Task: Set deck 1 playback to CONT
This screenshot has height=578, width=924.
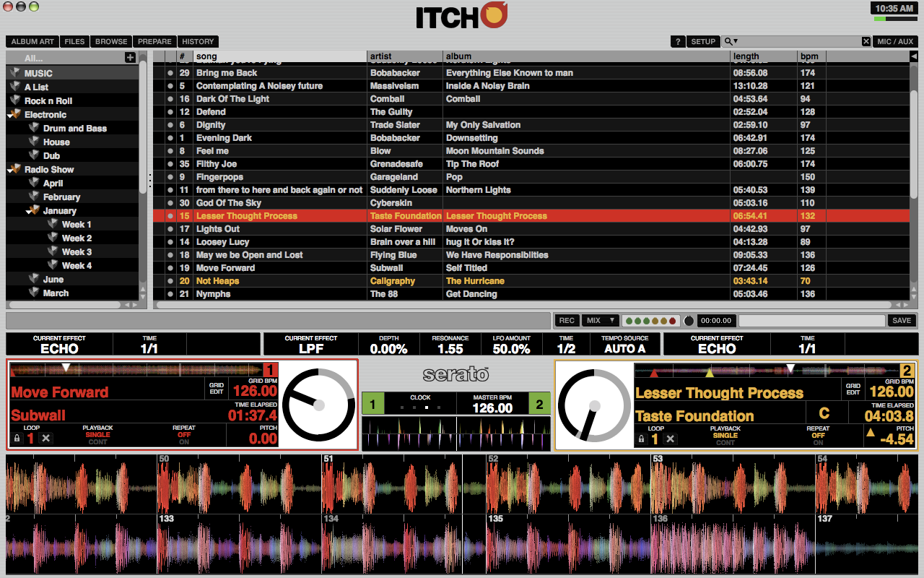Action: 97,442
